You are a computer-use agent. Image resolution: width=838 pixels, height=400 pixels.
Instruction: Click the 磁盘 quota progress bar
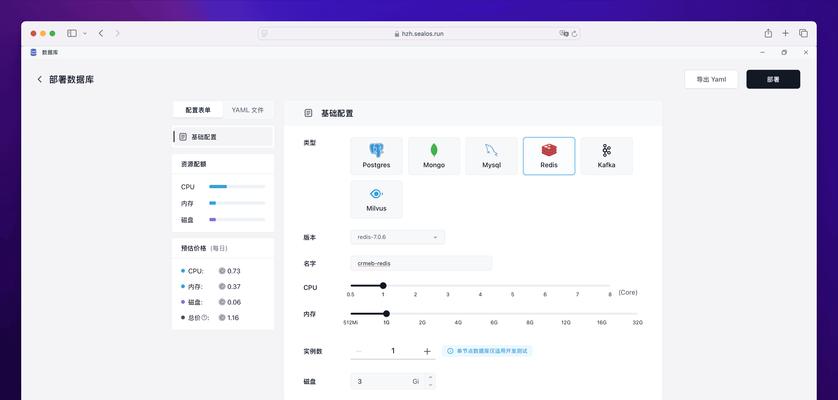click(x=237, y=220)
